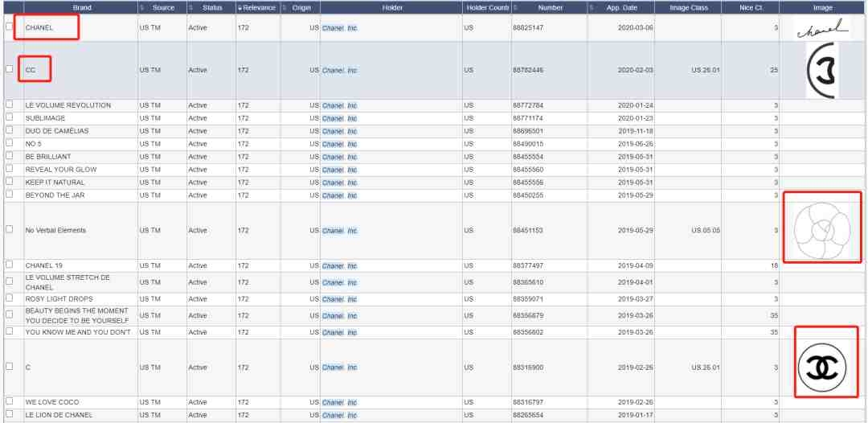The image size is (868, 423).
Task: Select the WE LOVE COCO checkbox
Action: (10, 401)
